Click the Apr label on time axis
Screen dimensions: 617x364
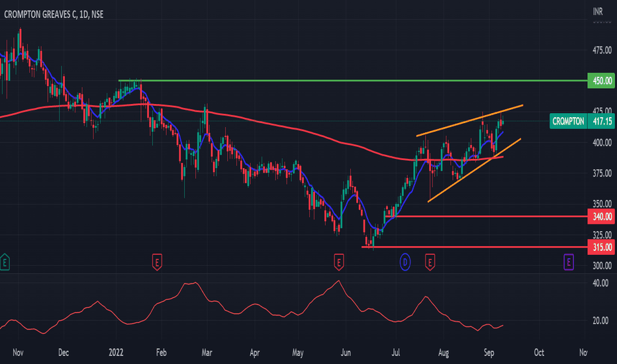[255, 353]
